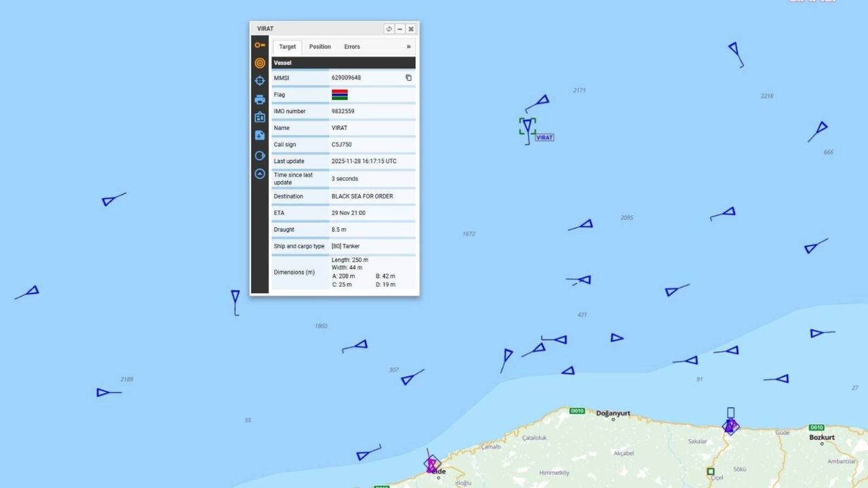Click the Gambia flag image

[x=340, y=95]
